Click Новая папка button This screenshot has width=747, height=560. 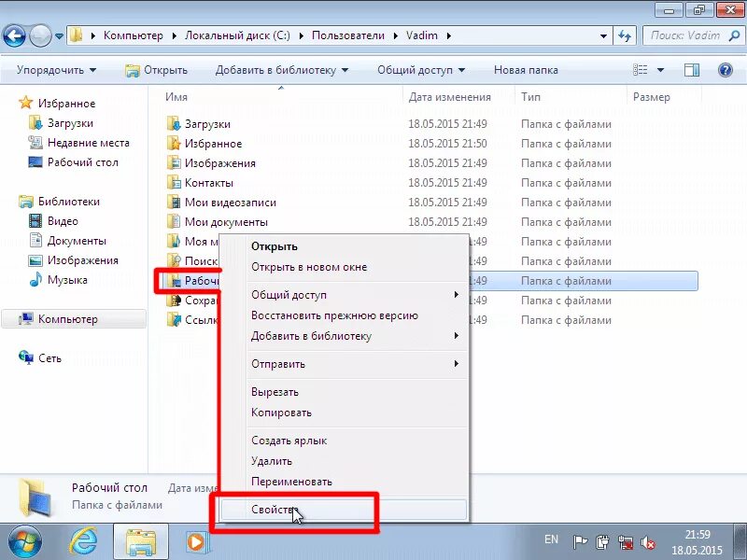(526, 70)
